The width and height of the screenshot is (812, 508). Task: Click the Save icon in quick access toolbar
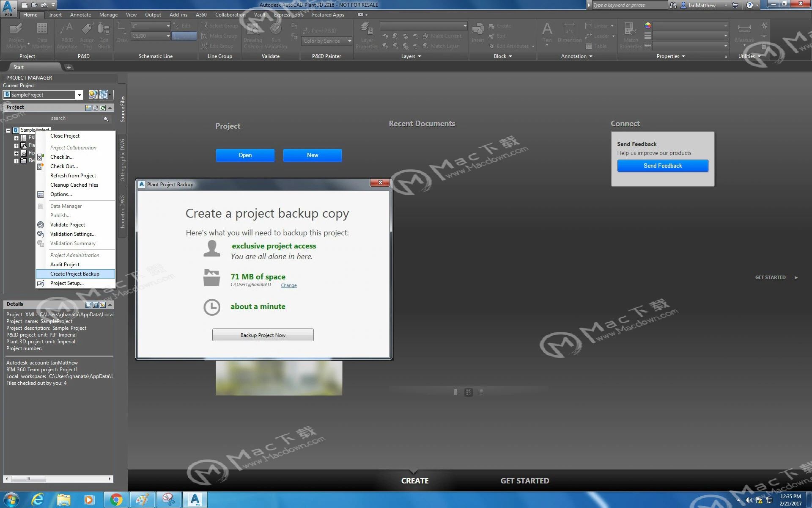pos(44,5)
